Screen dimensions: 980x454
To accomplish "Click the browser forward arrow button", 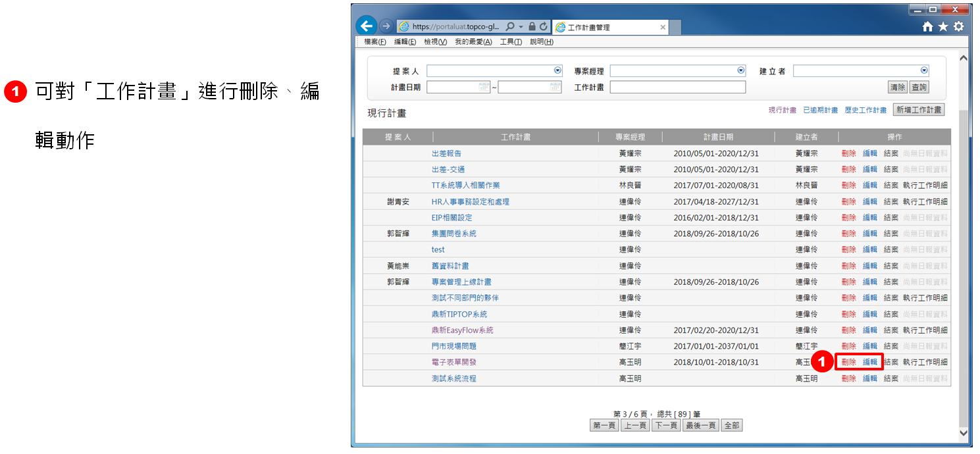I will tap(386, 26).
